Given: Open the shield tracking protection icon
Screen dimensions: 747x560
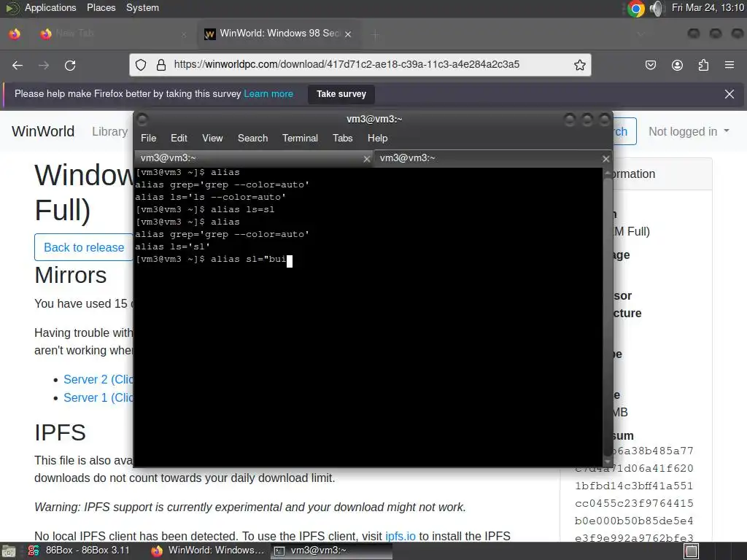Looking at the screenshot, I should pos(141,65).
